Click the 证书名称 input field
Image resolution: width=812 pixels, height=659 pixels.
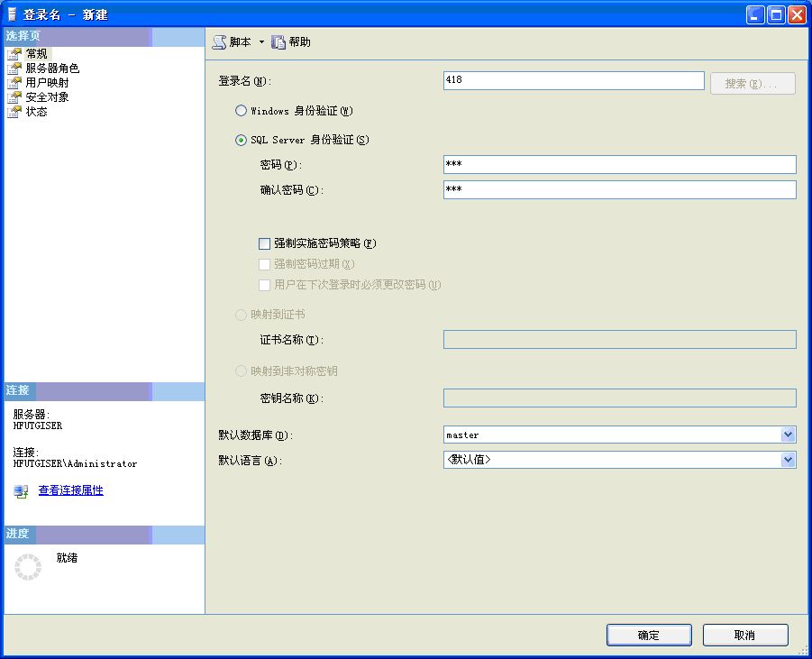pos(620,339)
